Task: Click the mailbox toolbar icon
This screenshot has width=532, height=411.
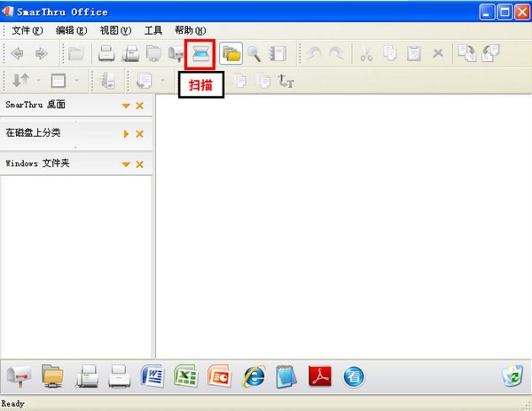Action: [x=176, y=54]
